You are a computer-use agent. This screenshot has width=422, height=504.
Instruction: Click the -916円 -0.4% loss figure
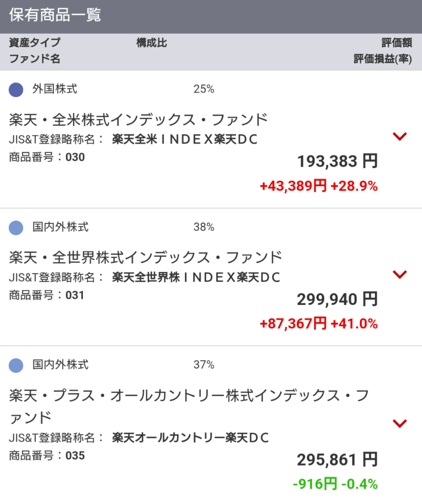[x=335, y=484]
